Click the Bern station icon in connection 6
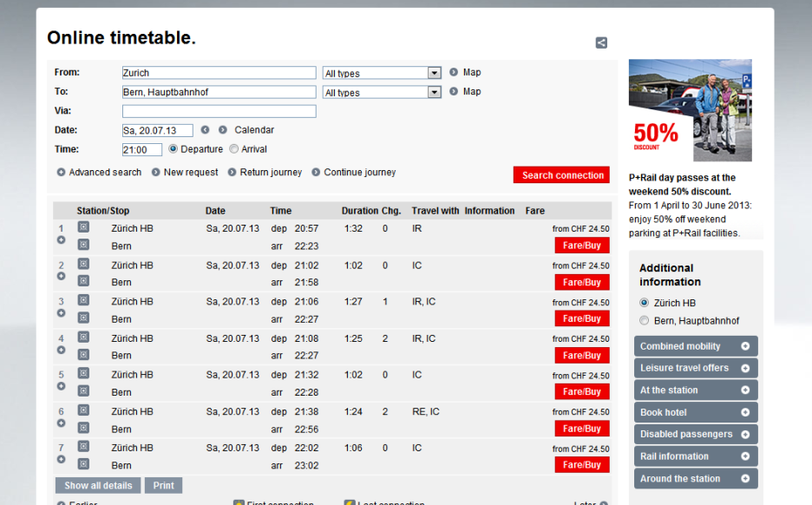Image resolution: width=812 pixels, height=505 pixels. (83, 427)
